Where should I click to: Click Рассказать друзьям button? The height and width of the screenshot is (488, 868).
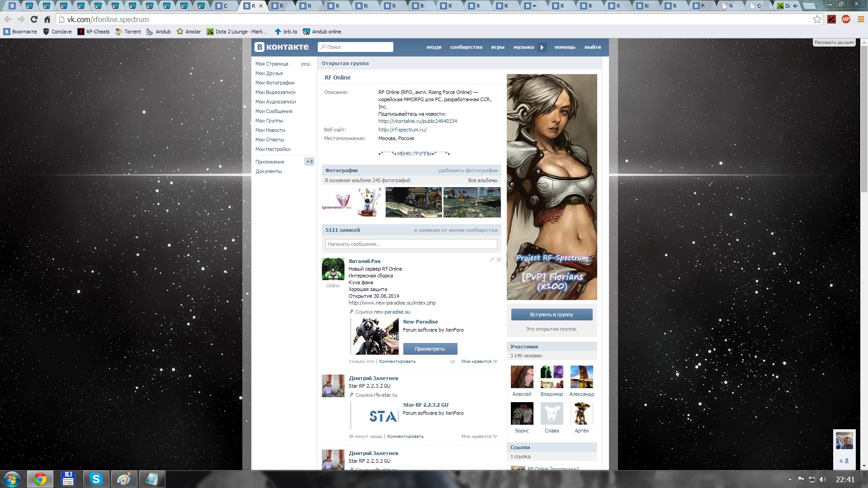click(x=834, y=42)
